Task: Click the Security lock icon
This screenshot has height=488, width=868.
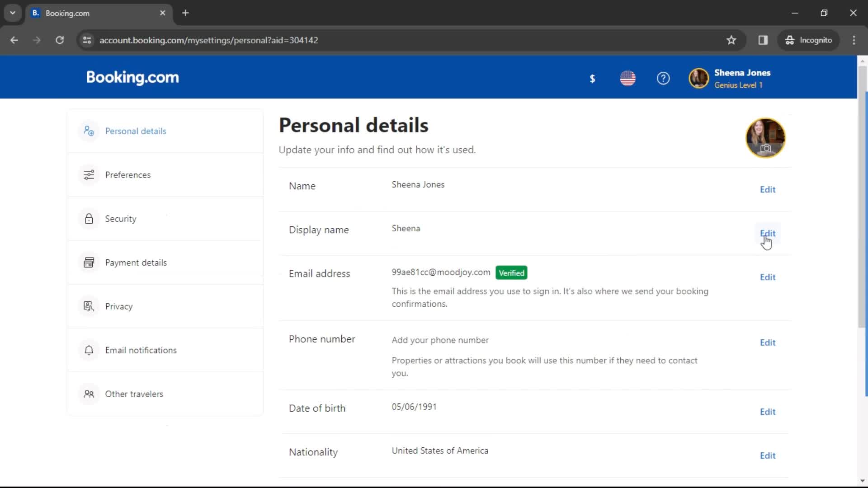Action: pos(89,219)
